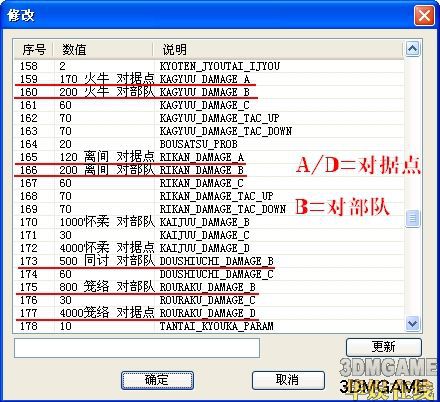Click the 更新 button
Viewport: 440px width, 402px height.
(x=384, y=347)
